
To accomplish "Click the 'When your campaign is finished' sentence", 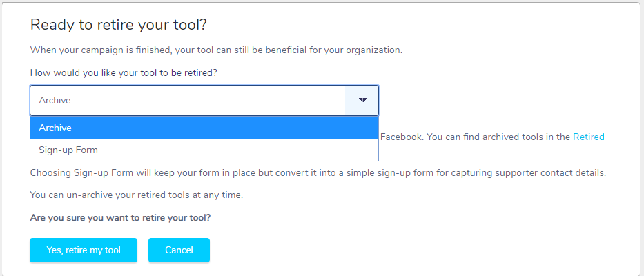I will pyautogui.click(x=216, y=50).
